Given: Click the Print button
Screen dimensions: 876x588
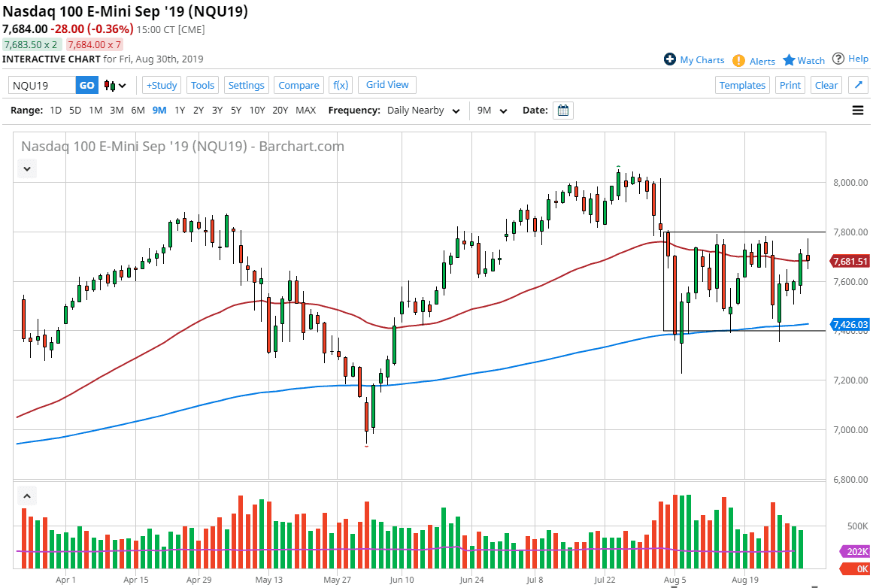Looking at the screenshot, I should 790,85.
